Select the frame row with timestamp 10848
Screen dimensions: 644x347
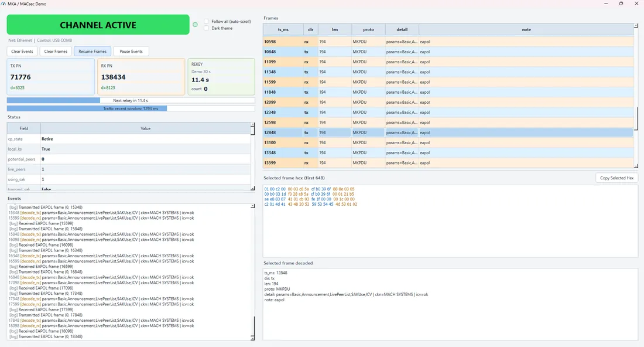[x=448, y=52]
